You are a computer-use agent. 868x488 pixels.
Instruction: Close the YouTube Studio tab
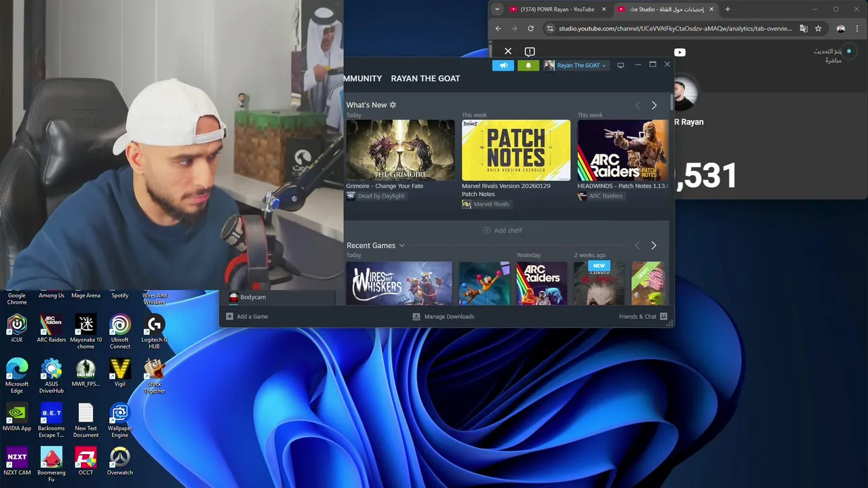tap(711, 9)
